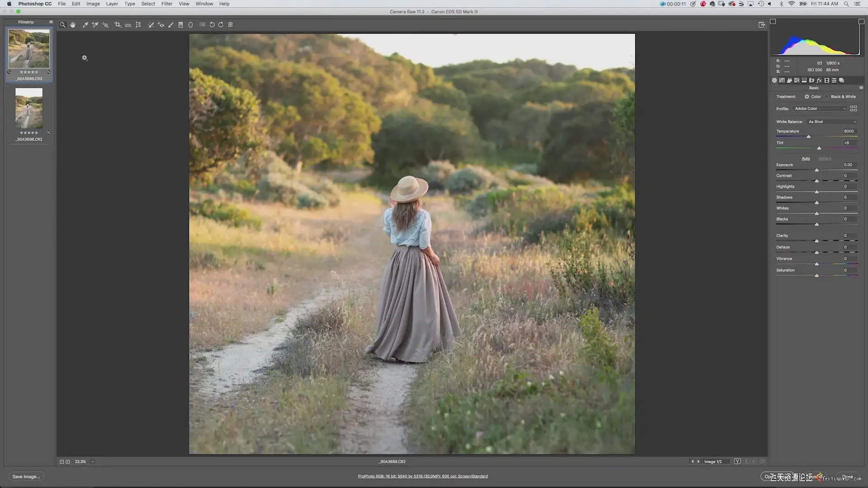Select the Adjustment Brush tool
Viewport: 868px width, 488px height.
tap(171, 25)
